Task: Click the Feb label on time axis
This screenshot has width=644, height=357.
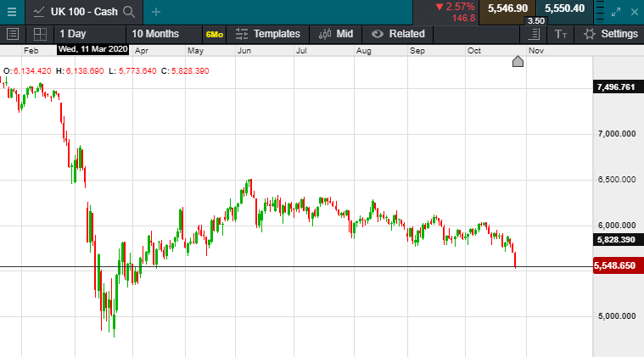Action: coord(31,51)
